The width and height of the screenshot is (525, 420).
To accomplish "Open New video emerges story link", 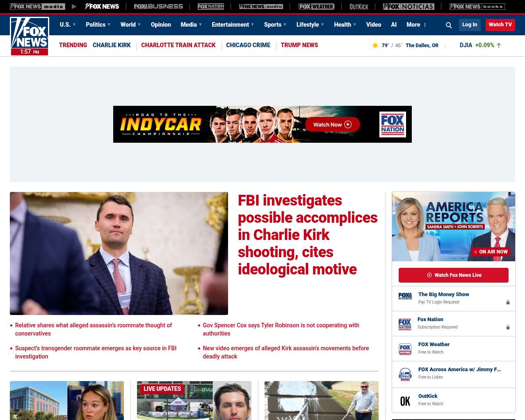I will click(x=286, y=352).
